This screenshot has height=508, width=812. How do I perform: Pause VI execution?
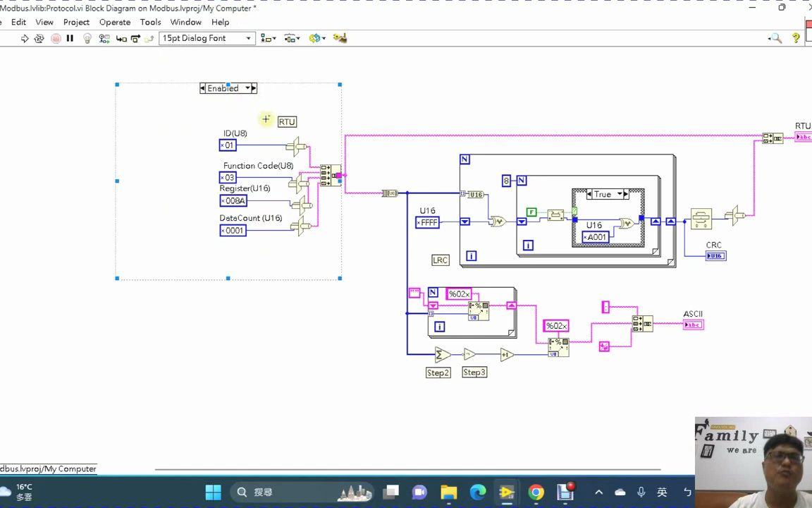70,38
